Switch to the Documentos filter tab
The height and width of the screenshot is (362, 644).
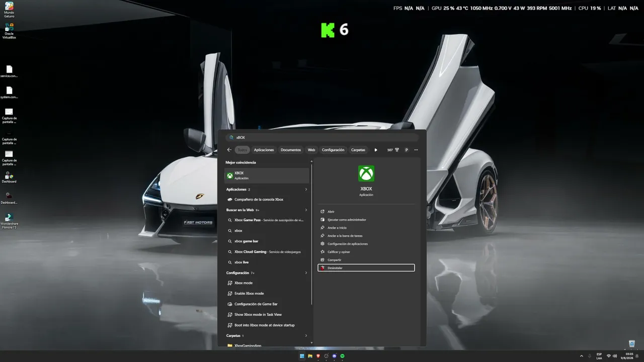tap(291, 150)
